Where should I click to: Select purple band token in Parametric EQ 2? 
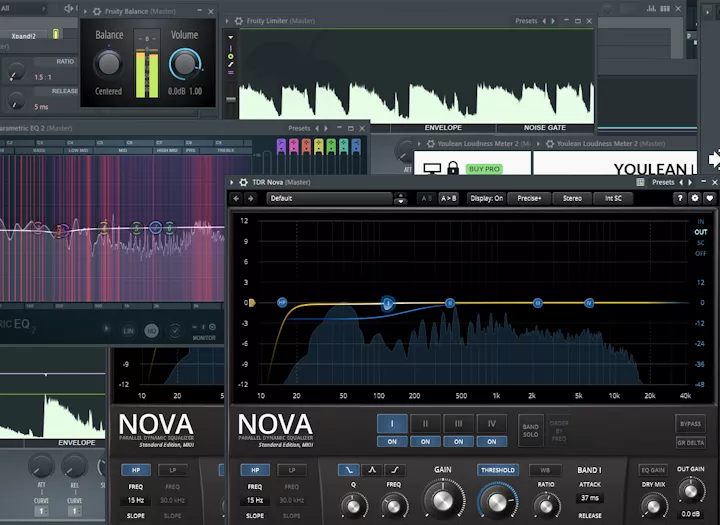tap(281, 147)
